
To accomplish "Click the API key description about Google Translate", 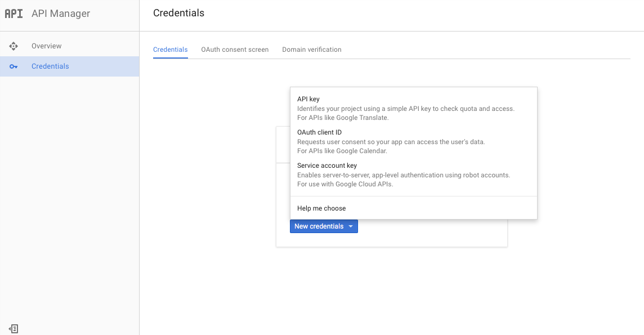I will [x=343, y=118].
